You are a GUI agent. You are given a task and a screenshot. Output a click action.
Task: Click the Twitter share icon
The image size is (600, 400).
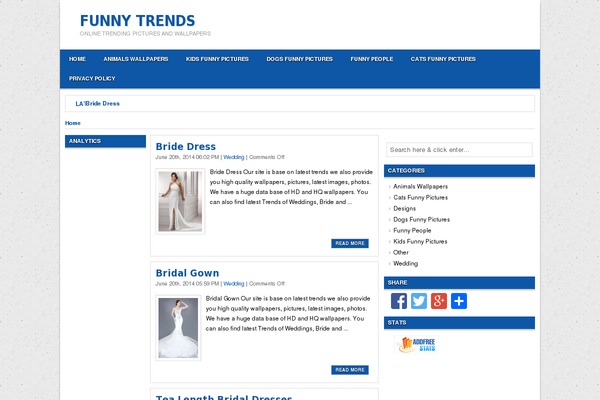pyautogui.click(x=419, y=301)
